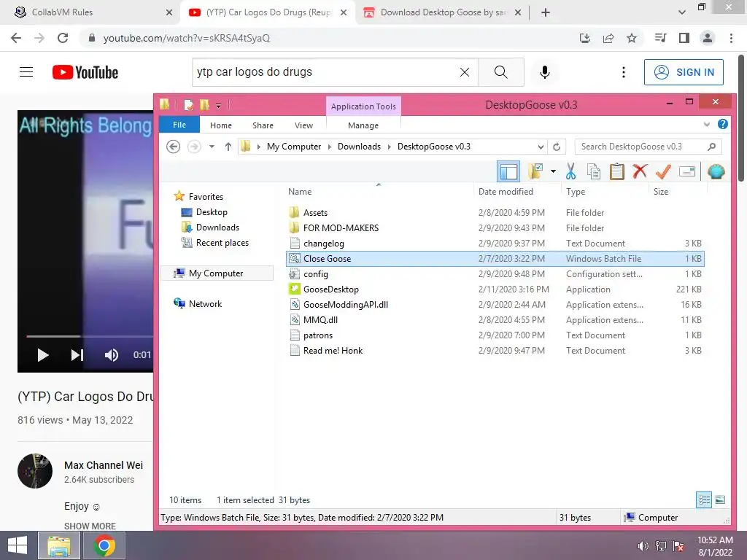Image resolution: width=747 pixels, height=560 pixels.
Task: Go back in Explorer history
Action: [174, 147]
